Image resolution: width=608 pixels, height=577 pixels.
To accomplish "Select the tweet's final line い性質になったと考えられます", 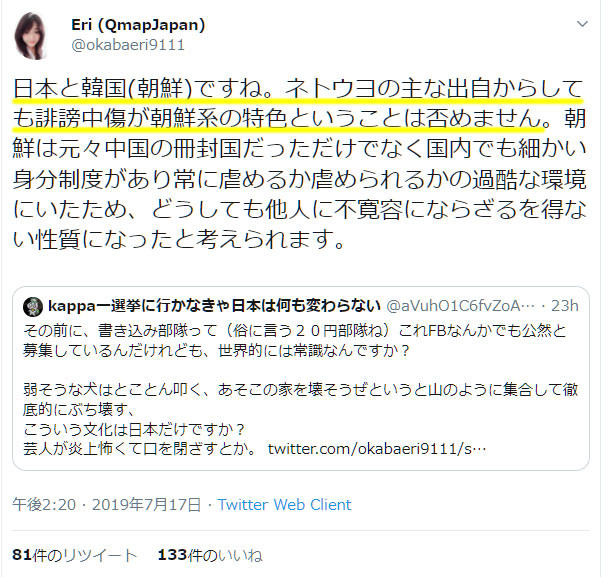I will coord(179,240).
